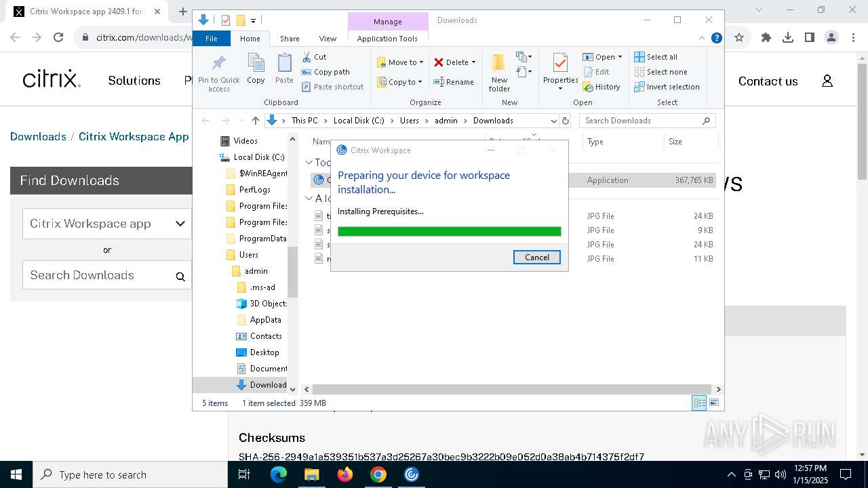Click Search Downloads field on Citrix page

tap(106, 275)
